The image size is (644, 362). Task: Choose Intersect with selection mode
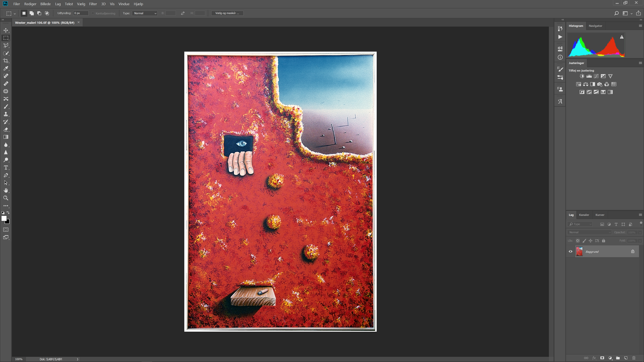tap(47, 13)
